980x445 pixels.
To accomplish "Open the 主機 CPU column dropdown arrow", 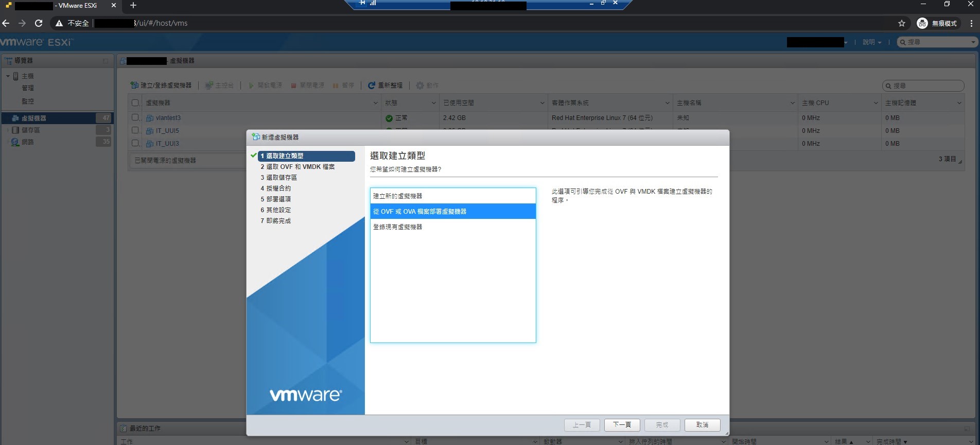I will (876, 103).
